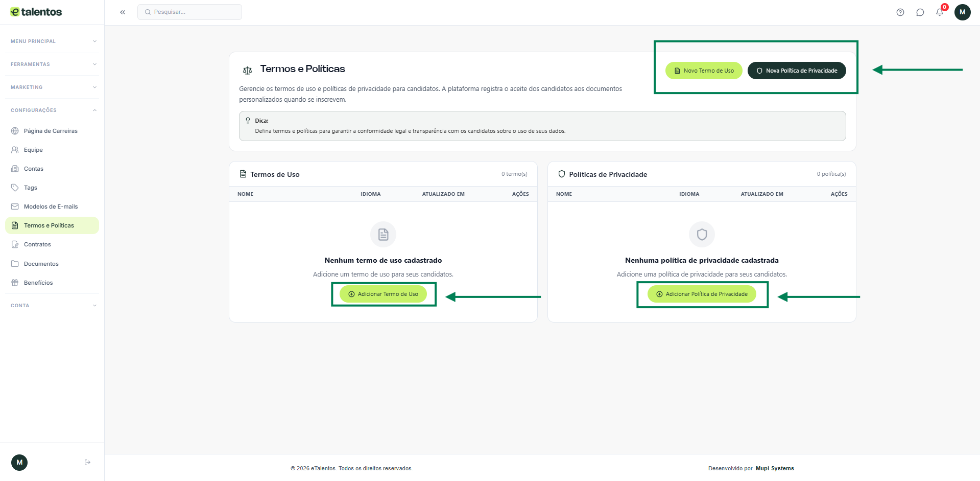Click the logout icon in sidebar footer

pyautogui.click(x=87, y=463)
